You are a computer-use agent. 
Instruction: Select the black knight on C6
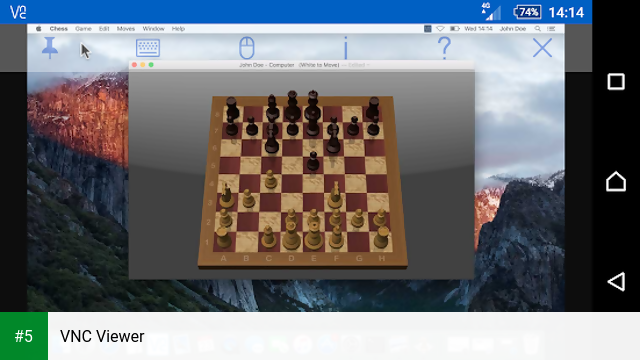point(272,139)
